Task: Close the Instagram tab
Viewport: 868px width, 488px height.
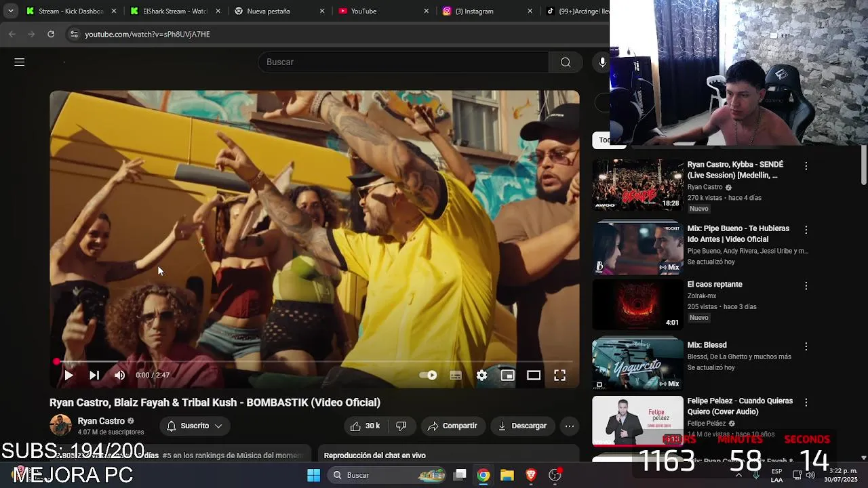Action: (530, 11)
